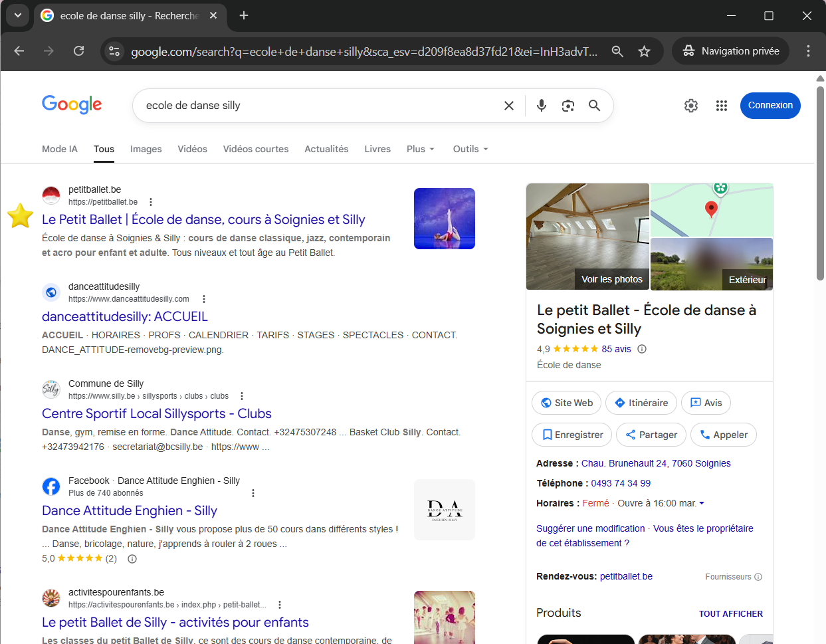Open more options for Commune de Silly result
Viewport: 826px width, 644px height.
pos(242,396)
